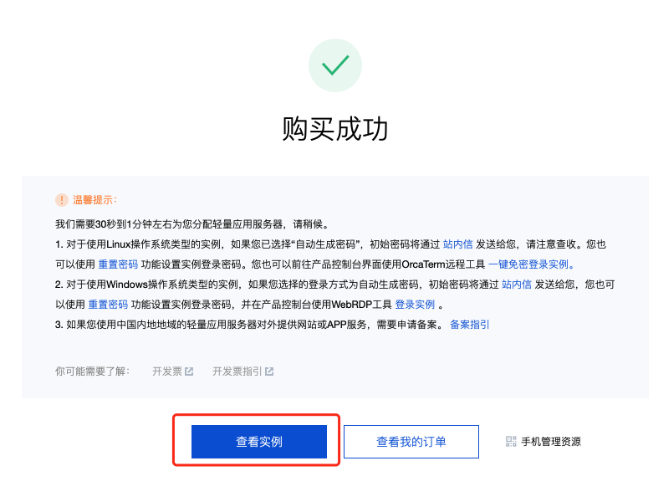Image resolution: width=667 pixels, height=477 pixels.
Task: Click the external-link icon after 开发票
Action: pos(189,371)
